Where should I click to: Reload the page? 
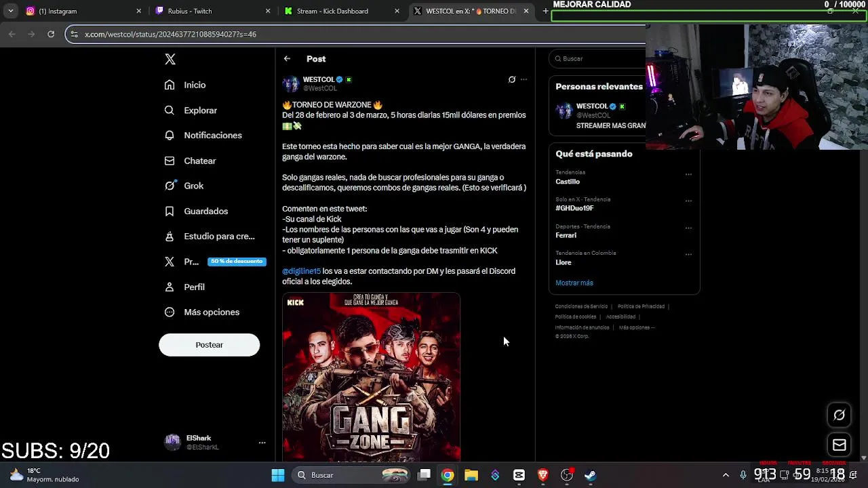(x=51, y=34)
